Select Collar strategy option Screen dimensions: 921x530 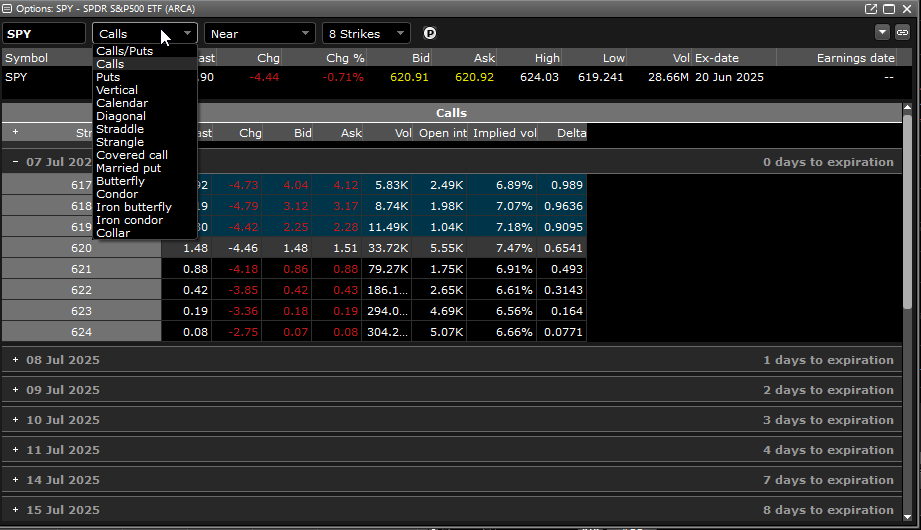point(145,233)
